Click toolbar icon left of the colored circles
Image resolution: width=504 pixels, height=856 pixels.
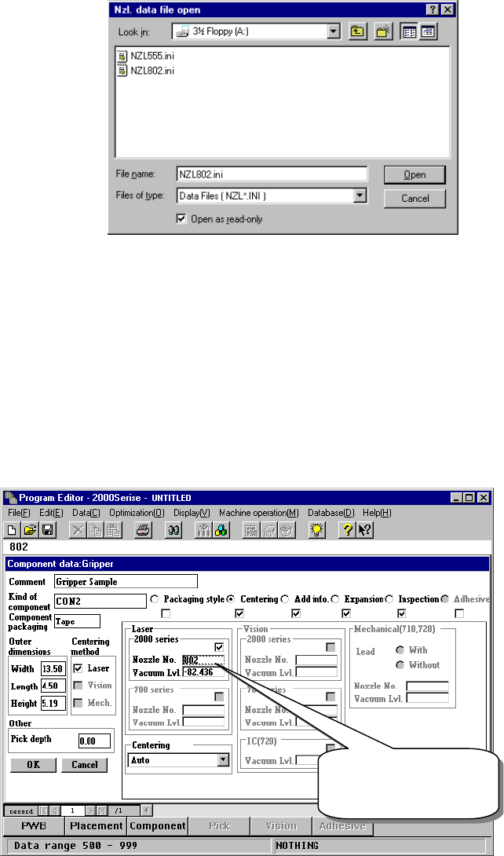(x=204, y=530)
